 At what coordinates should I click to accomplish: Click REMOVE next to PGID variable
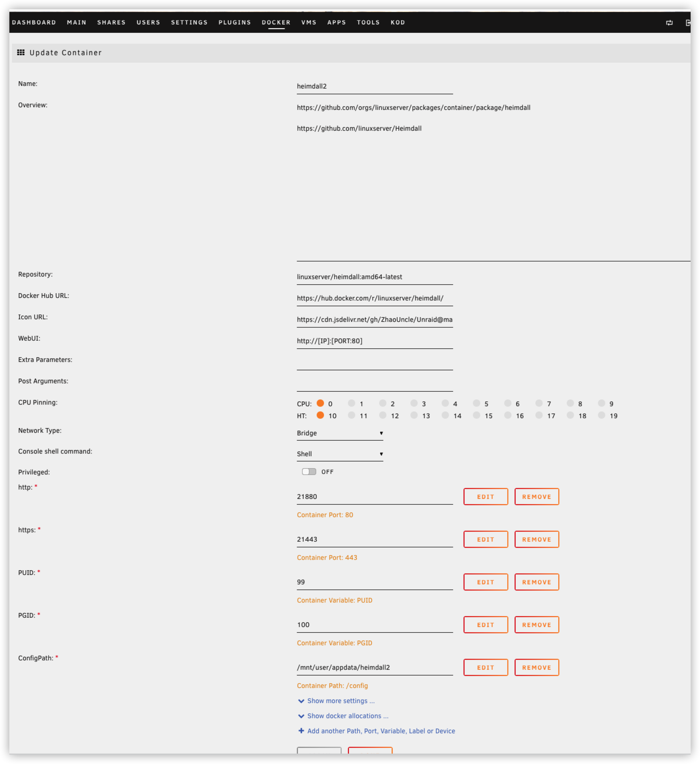[536, 624]
